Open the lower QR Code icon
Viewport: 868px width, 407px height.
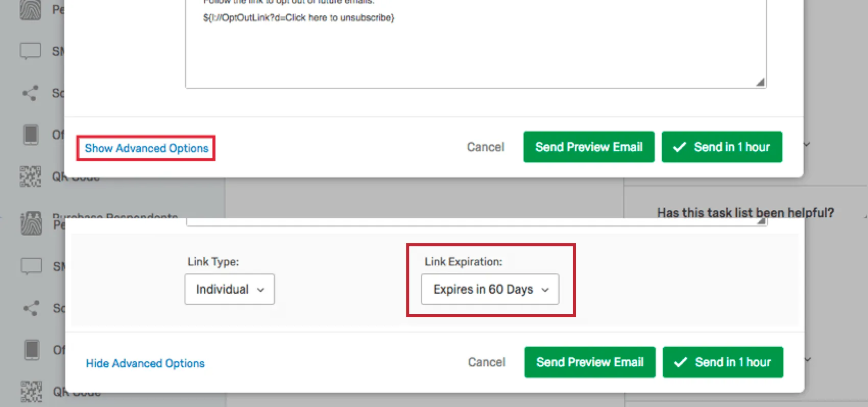pos(31,392)
